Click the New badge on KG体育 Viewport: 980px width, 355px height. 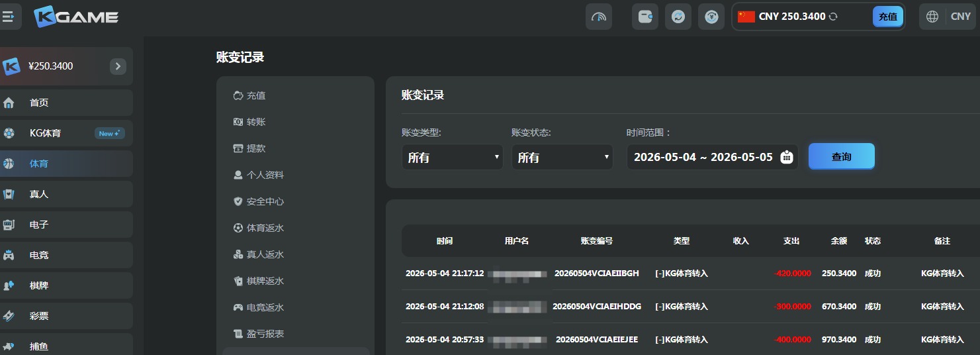coord(109,133)
